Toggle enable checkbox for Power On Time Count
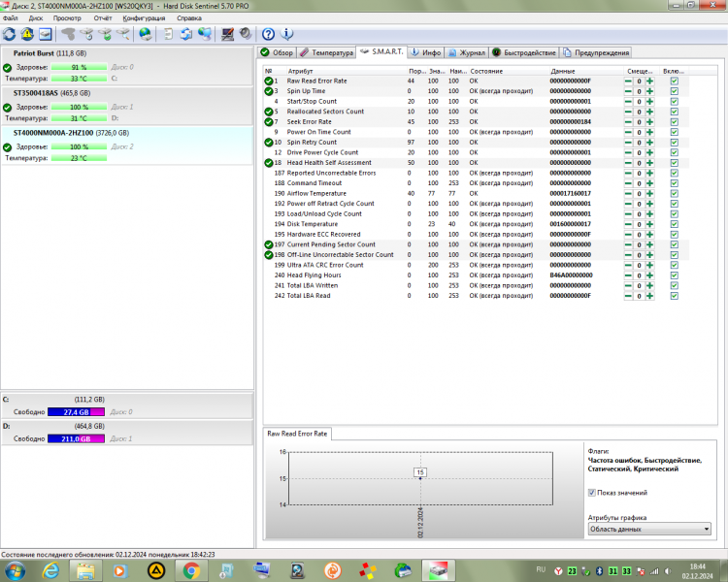The image size is (728, 582). tap(675, 132)
